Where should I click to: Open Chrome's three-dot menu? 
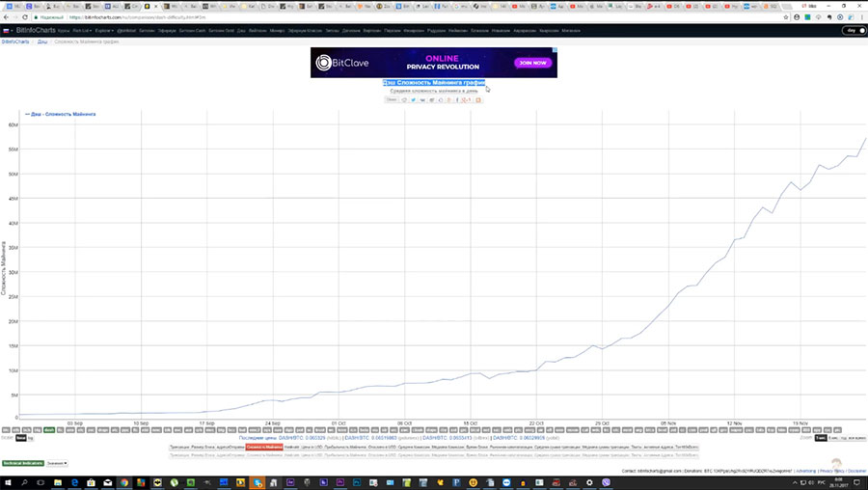[862, 17]
